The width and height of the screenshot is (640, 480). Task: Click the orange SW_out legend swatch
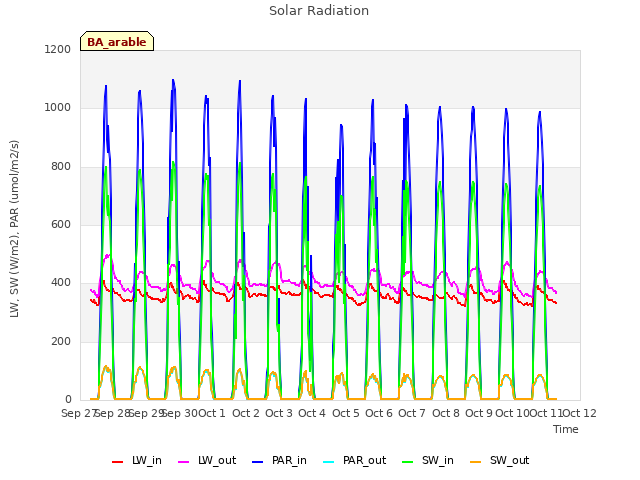coord(476,462)
